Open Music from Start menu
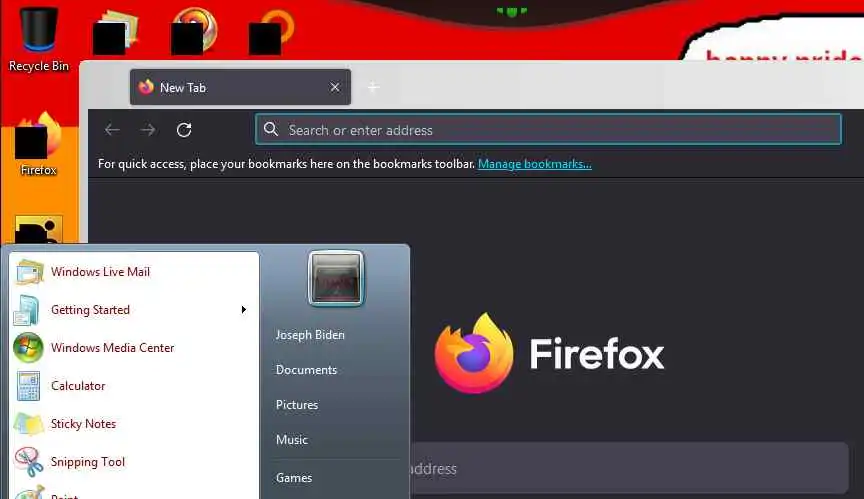 (292, 440)
